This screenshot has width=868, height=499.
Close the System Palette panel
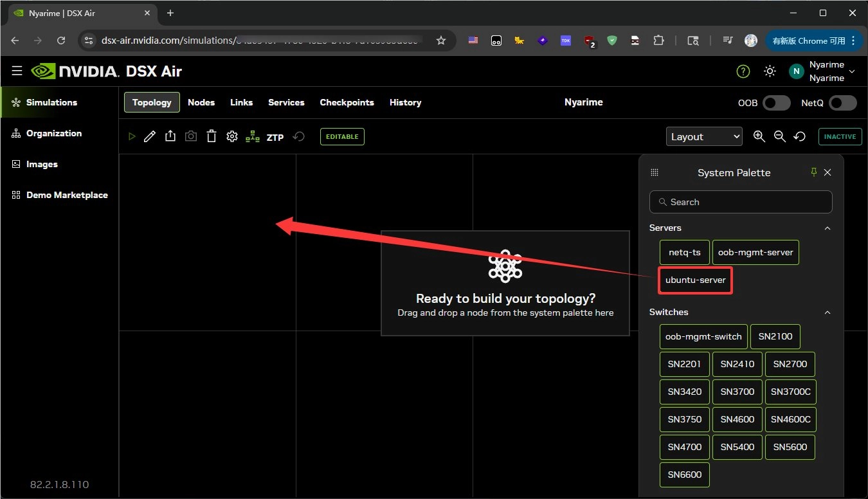pyautogui.click(x=827, y=172)
